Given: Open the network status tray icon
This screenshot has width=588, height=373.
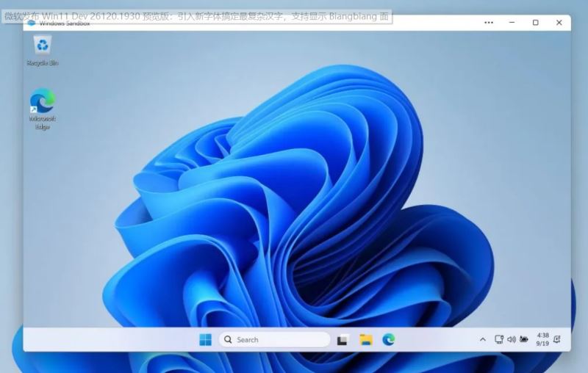Looking at the screenshot, I should point(499,339).
